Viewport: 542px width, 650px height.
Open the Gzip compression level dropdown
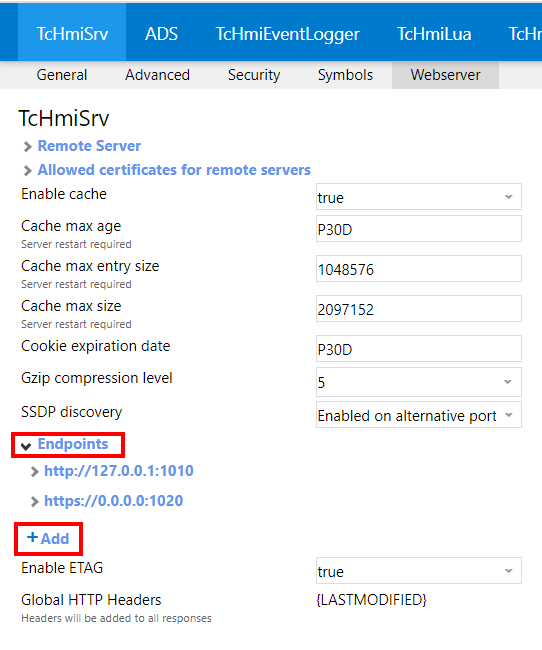point(418,382)
